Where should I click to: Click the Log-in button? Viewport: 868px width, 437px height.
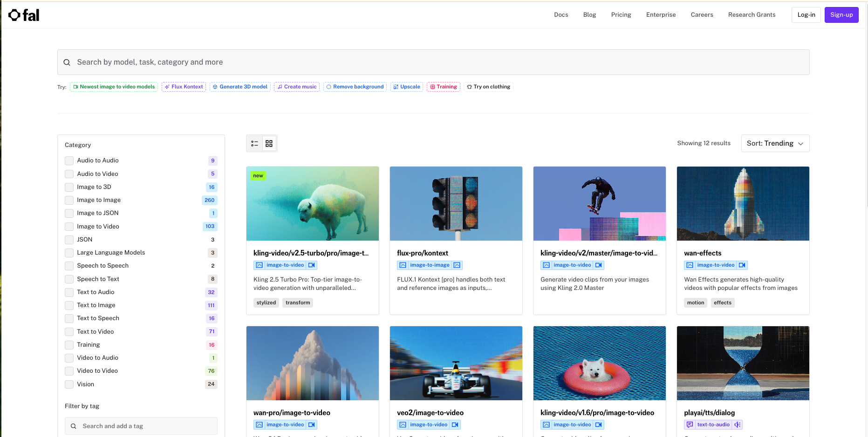(x=806, y=15)
